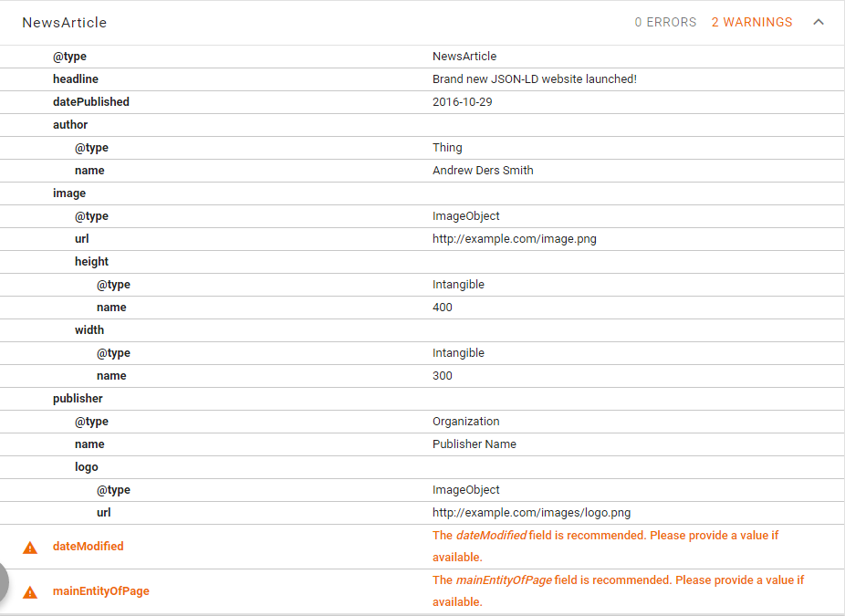Viewport: 845px width, 616px height.
Task: Click the 0 ERRORS label
Action: (x=665, y=22)
